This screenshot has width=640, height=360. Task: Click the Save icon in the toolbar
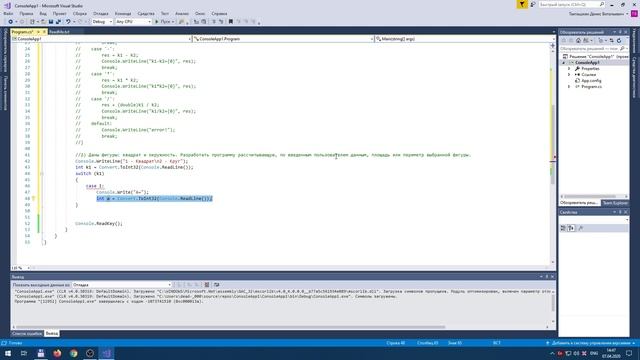pyautogui.click(x=51, y=22)
